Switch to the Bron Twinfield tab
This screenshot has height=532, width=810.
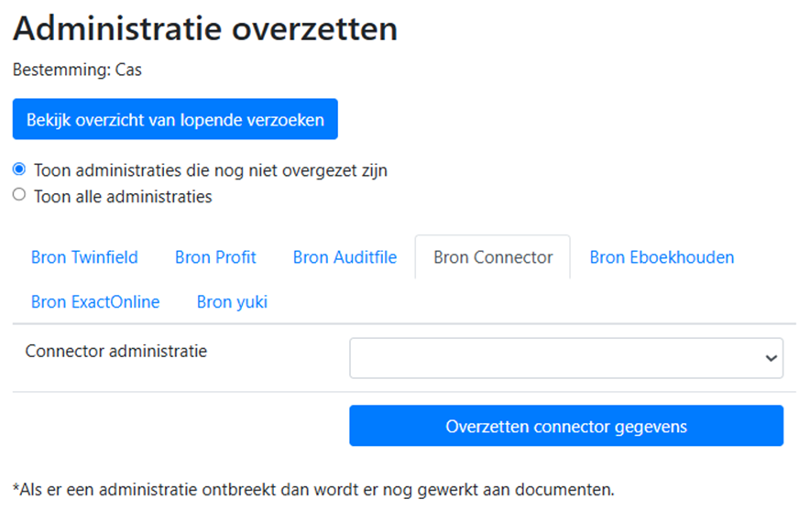pyautogui.click(x=84, y=257)
